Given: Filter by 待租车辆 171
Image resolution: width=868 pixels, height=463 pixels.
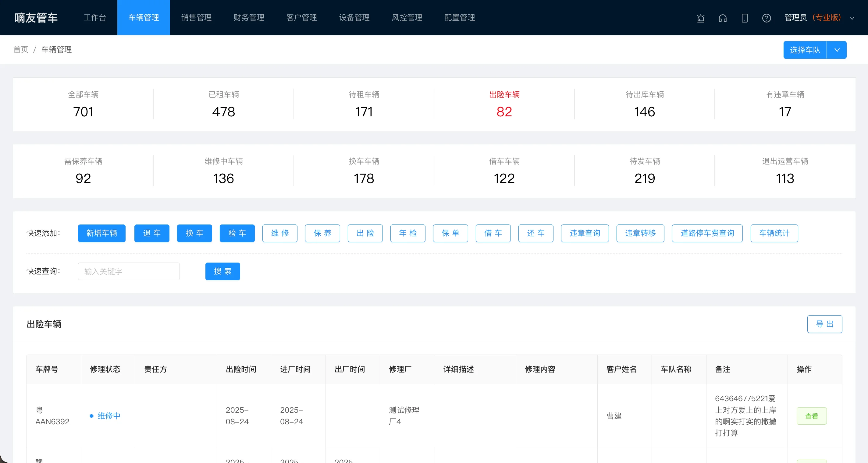Looking at the screenshot, I should 364,104.
